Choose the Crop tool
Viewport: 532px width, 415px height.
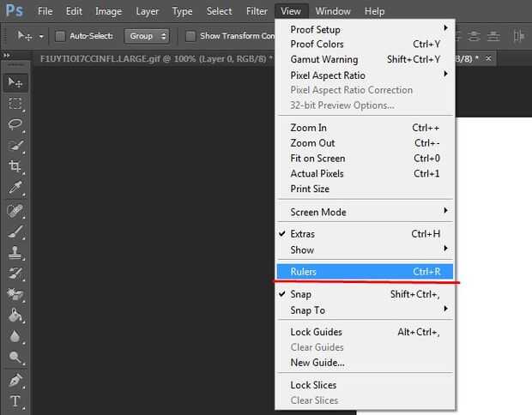click(15, 167)
